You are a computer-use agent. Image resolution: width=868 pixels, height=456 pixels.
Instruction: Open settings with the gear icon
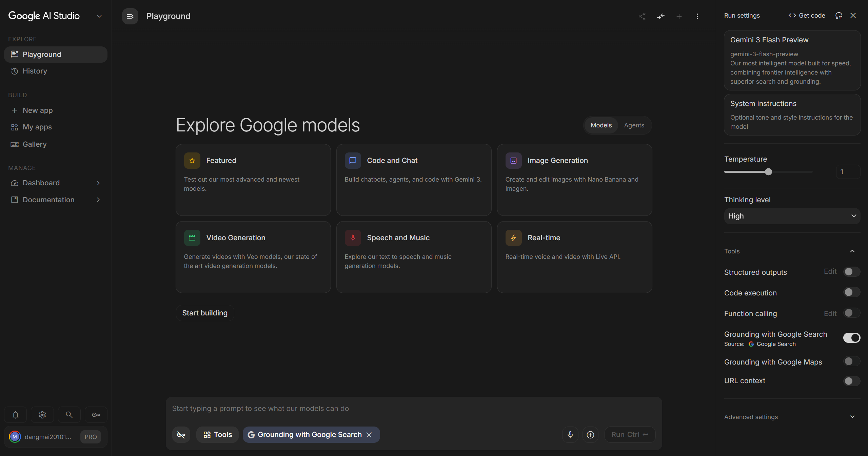point(42,415)
